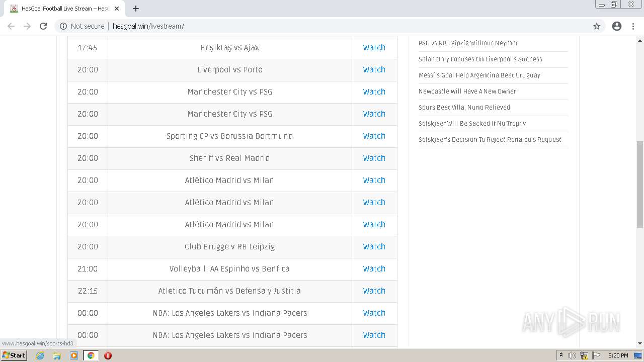644x362 pixels.
Task: Watch Atletico Tucumán vs Defensa y Justitia
Action: [374, 291]
